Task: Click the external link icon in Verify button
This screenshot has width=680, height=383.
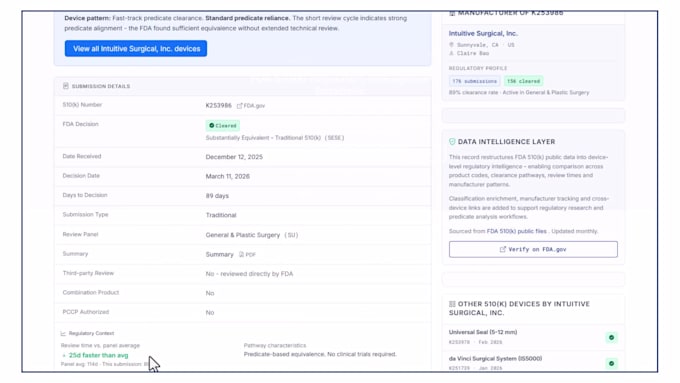Action: point(503,249)
